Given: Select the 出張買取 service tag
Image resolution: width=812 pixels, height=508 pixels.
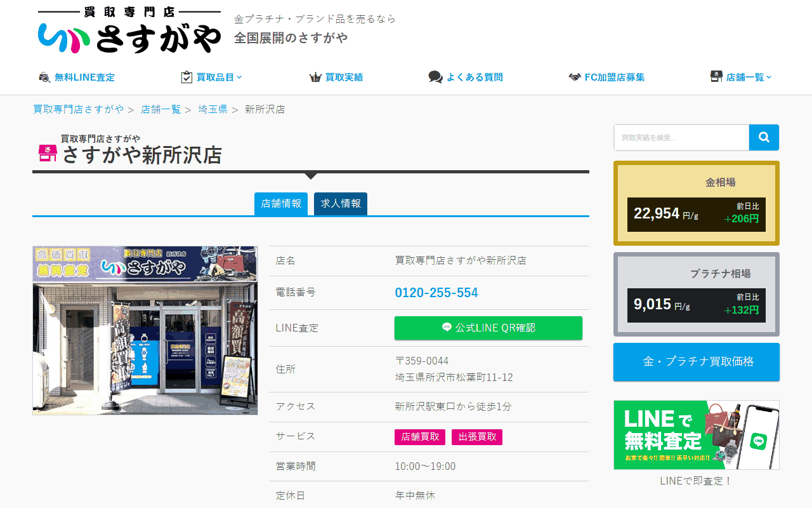Looking at the screenshot, I should pos(477,437).
